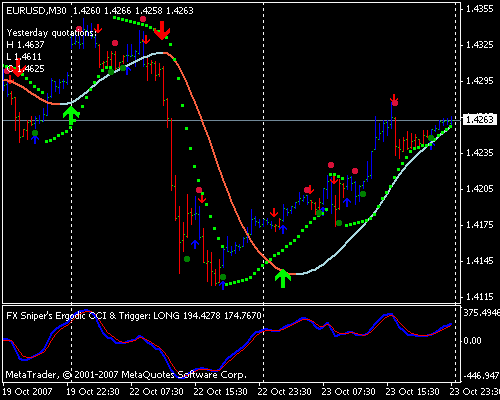Click yesterday's high value H 1.4637

25,44
